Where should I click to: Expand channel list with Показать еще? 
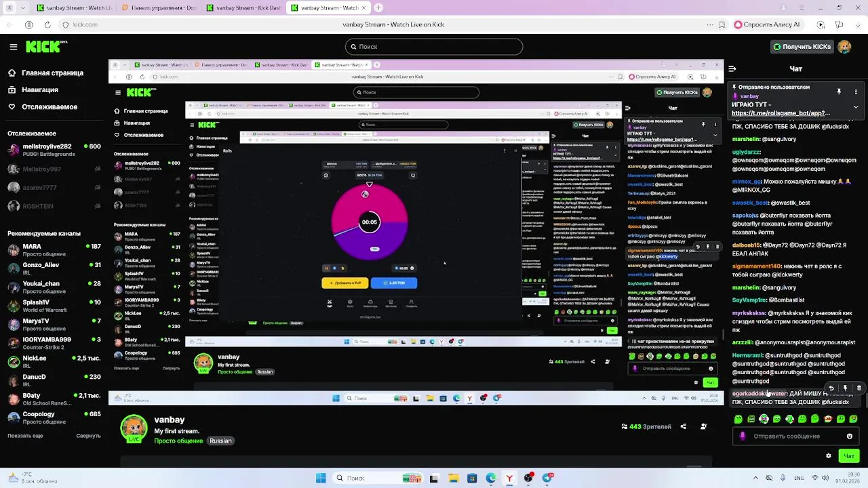pyautogui.click(x=25, y=436)
